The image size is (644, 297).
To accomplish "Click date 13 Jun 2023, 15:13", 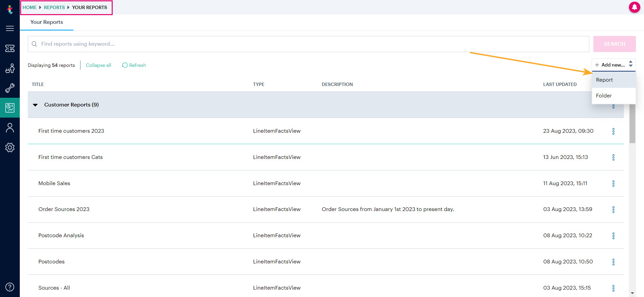I will pos(566,157).
